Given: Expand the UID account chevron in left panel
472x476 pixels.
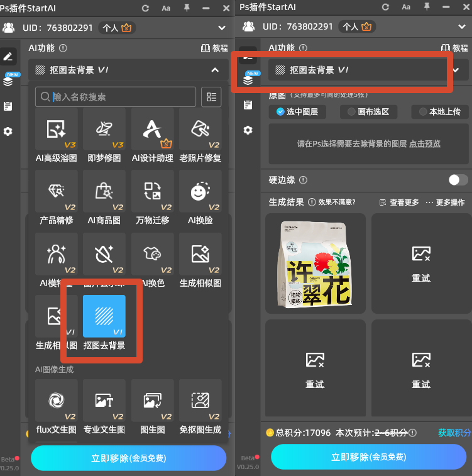Looking at the screenshot, I should click(x=222, y=28).
